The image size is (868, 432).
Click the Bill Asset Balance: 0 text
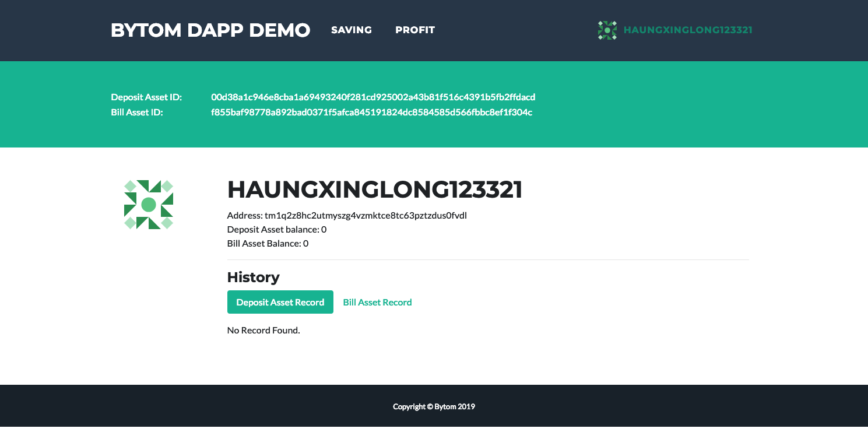point(268,244)
